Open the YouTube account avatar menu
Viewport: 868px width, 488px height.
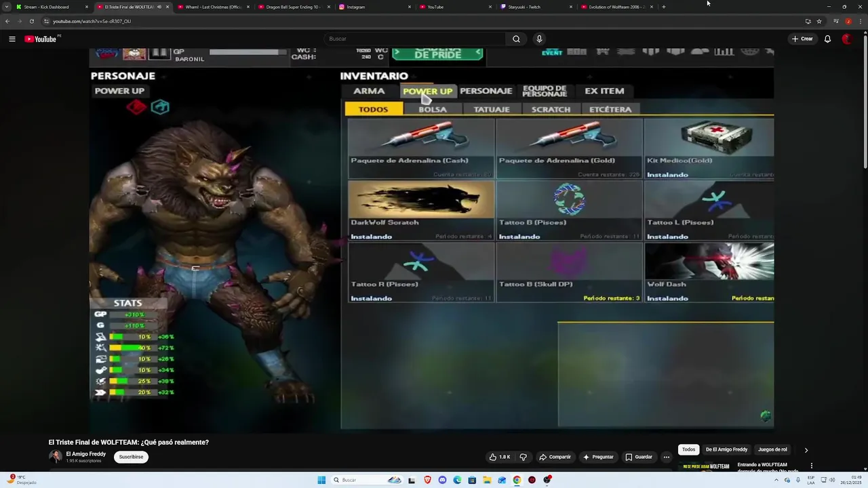coord(846,39)
